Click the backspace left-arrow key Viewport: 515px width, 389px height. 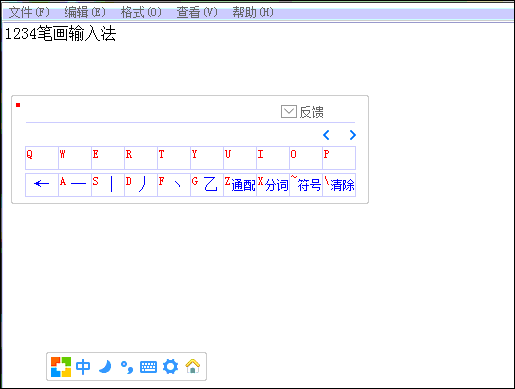pos(42,185)
